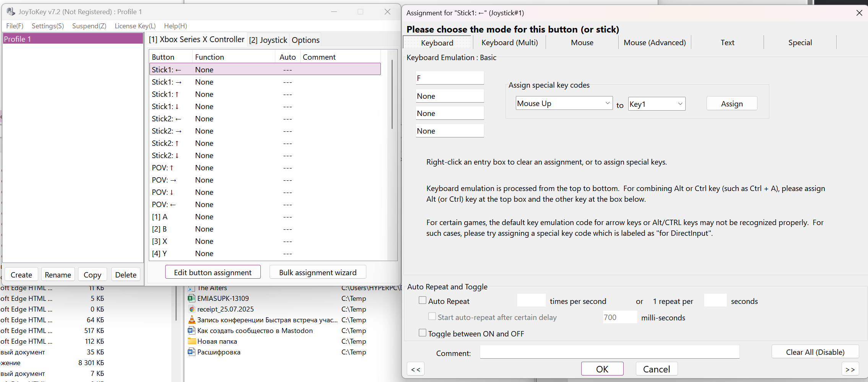Select the [1] A button row
868x382 pixels.
[265, 217]
